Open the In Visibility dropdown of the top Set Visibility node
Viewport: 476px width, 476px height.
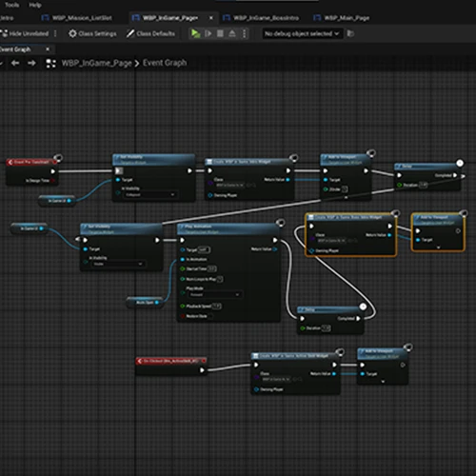click(x=150, y=194)
